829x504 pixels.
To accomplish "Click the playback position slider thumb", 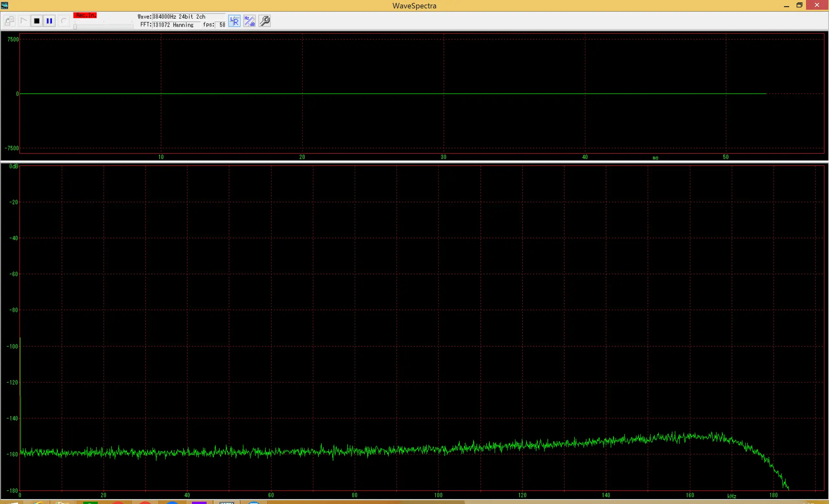I will click(75, 26).
